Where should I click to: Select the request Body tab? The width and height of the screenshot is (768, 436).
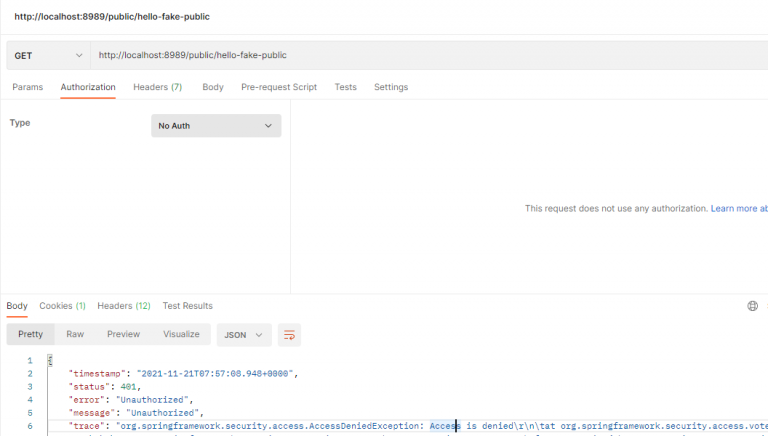[212, 87]
